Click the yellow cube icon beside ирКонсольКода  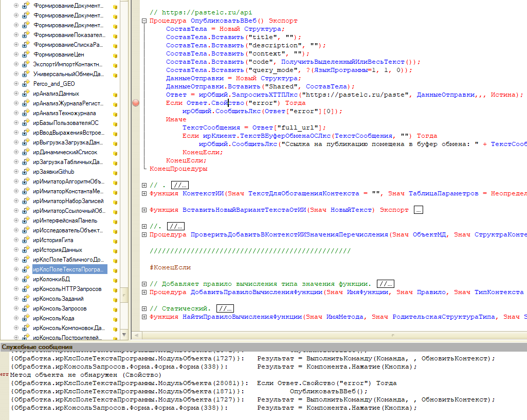115,319
